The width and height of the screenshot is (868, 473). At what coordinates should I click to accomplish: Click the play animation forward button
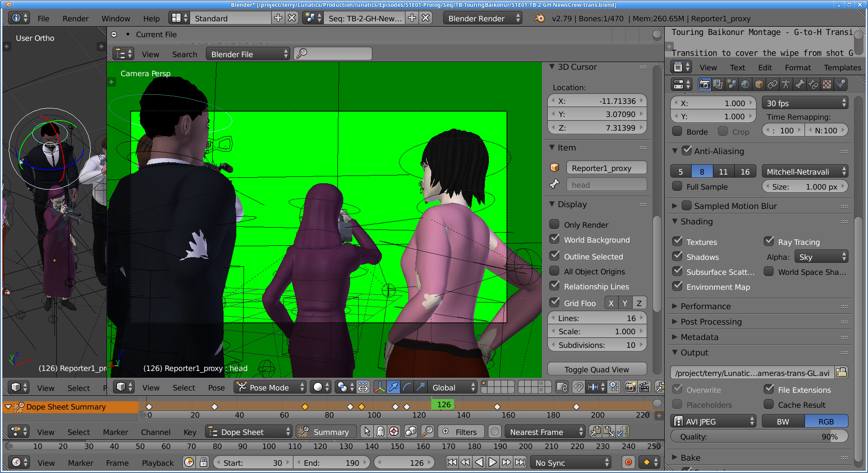click(493, 463)
